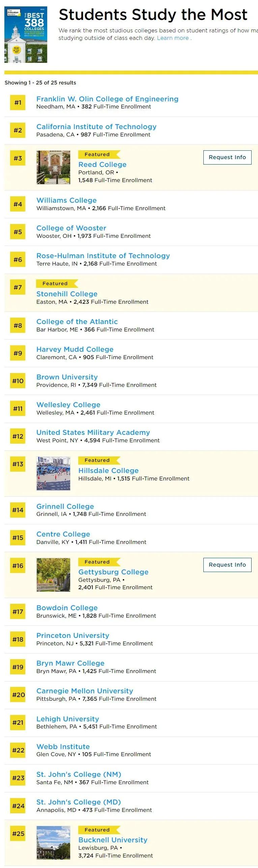Open the Princeton University page
The image size is (258, 868).
point(73,636)
